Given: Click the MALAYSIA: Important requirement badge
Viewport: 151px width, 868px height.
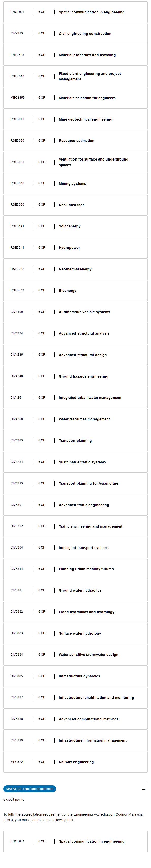Looking at the screenshot, I should coord(30,789).
